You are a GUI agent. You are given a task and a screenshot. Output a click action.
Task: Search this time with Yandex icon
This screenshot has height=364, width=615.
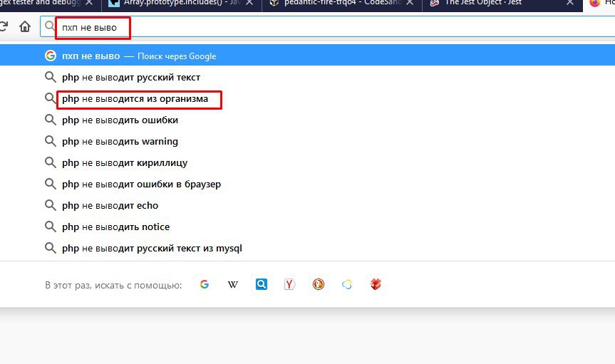click(x=289, y=284)
